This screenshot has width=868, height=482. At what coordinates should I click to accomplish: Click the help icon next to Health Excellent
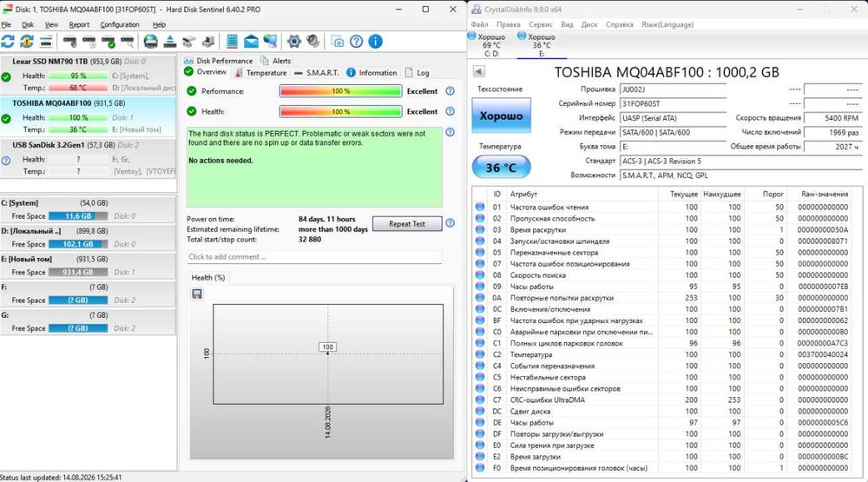coord(450,111)
